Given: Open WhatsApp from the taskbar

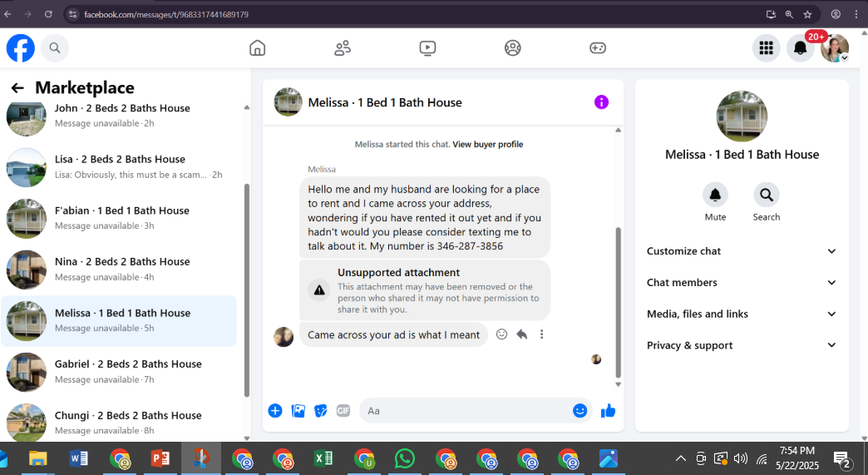Looking at the screenshot, I should tap(405, 458).
